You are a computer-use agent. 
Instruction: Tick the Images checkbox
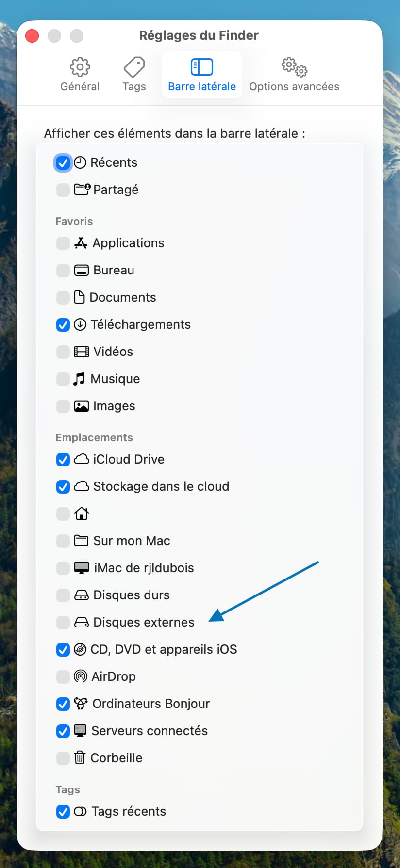click(63, 406)
